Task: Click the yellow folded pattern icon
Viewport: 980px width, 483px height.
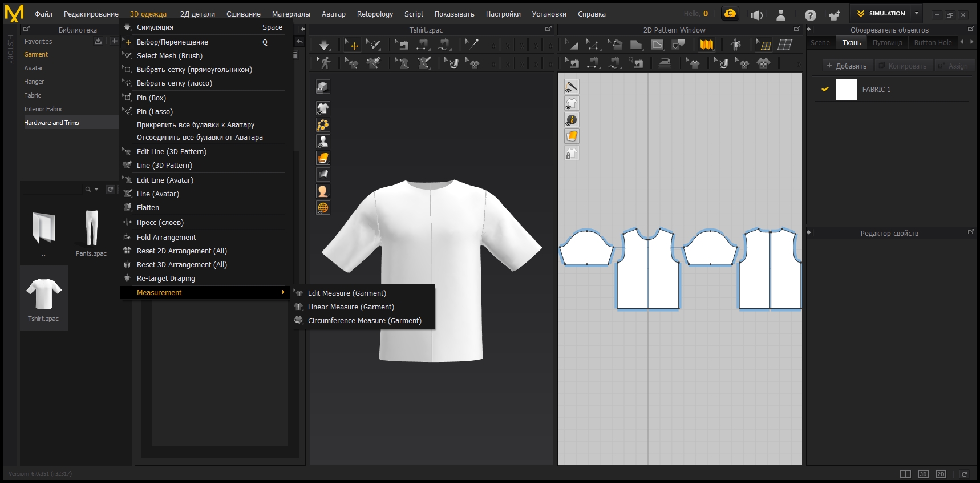Action: (x=707, y=45)
